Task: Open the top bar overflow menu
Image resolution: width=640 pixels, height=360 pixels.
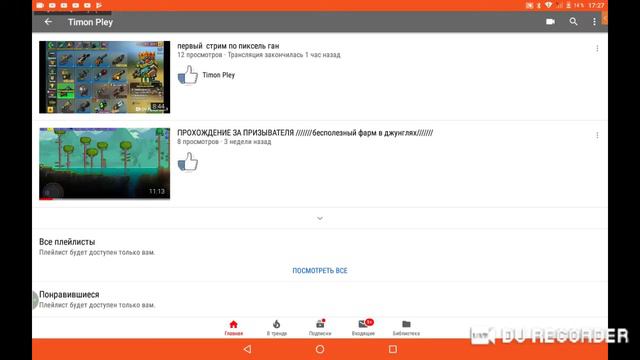Action: [x=594, y=22]
